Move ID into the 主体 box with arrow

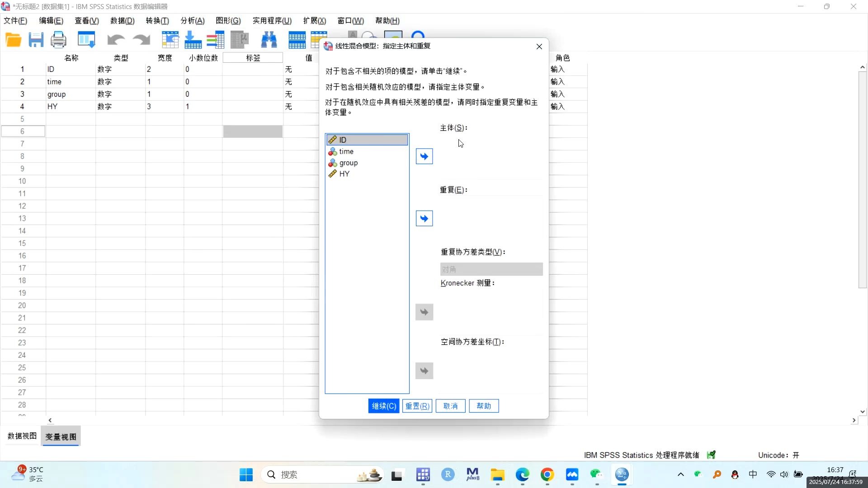[x=424, y=156]
